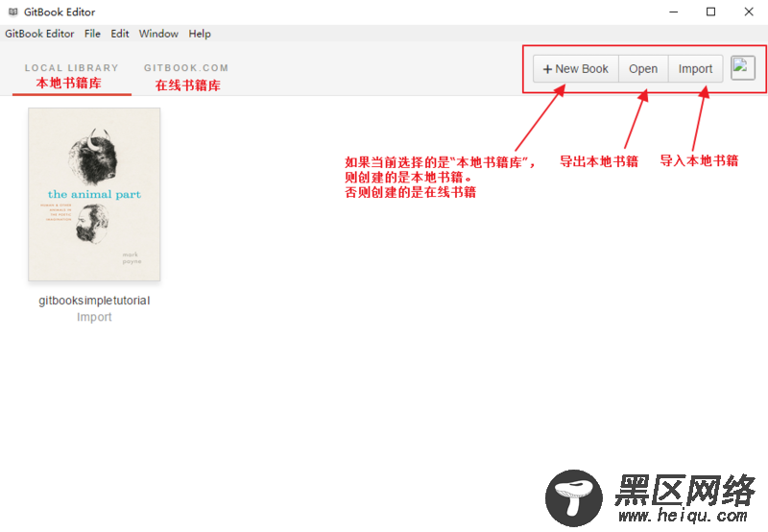Viewport: 768px width, 532px height.
Task: Open the Window menu
Action: 158,34
